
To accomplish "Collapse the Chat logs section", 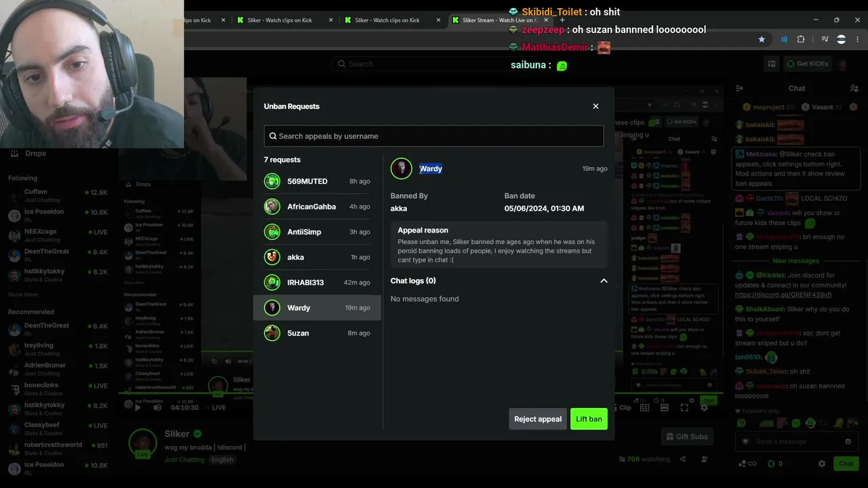I will [604, 281].
